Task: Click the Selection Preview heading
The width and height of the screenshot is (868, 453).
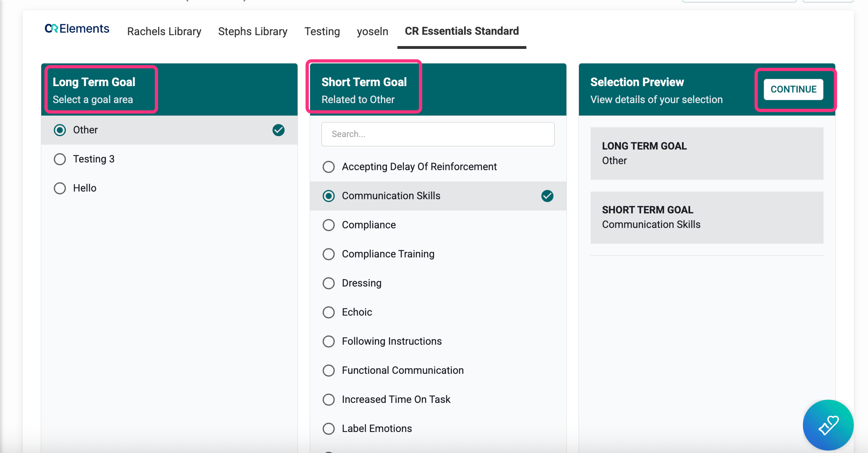Action: point(637,82)
